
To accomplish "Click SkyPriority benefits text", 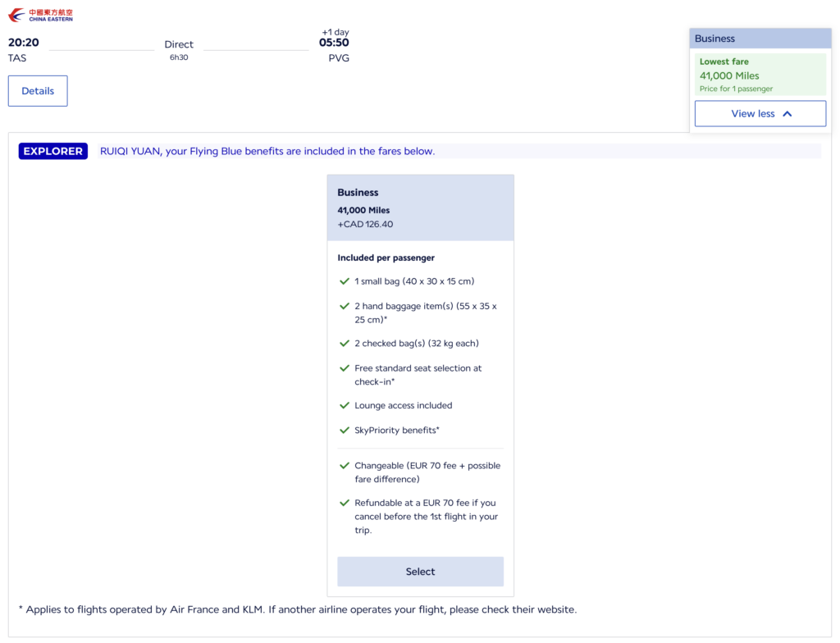I will tap(396, 431).
